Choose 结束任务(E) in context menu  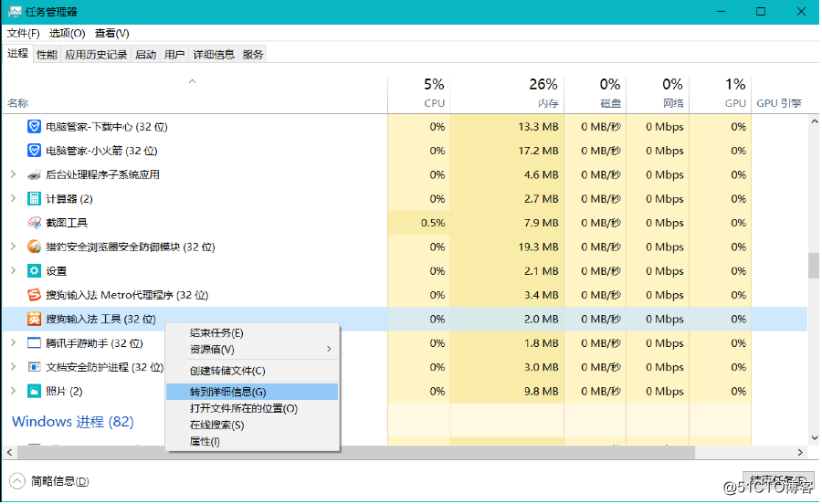(x=252, y=333)
